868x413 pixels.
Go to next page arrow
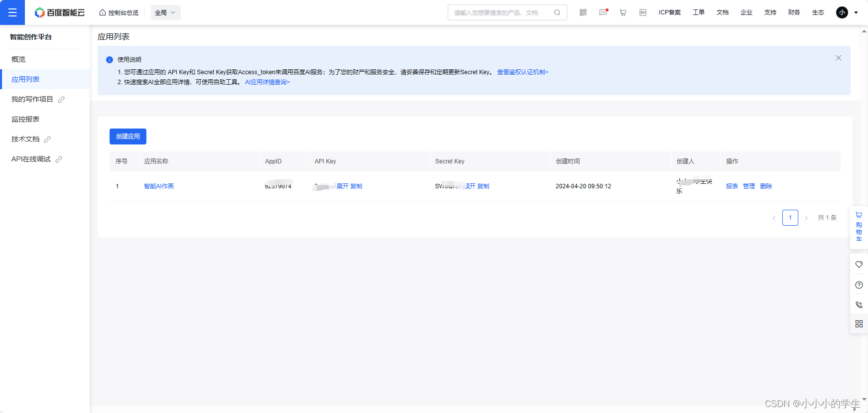tap(806, 218)
